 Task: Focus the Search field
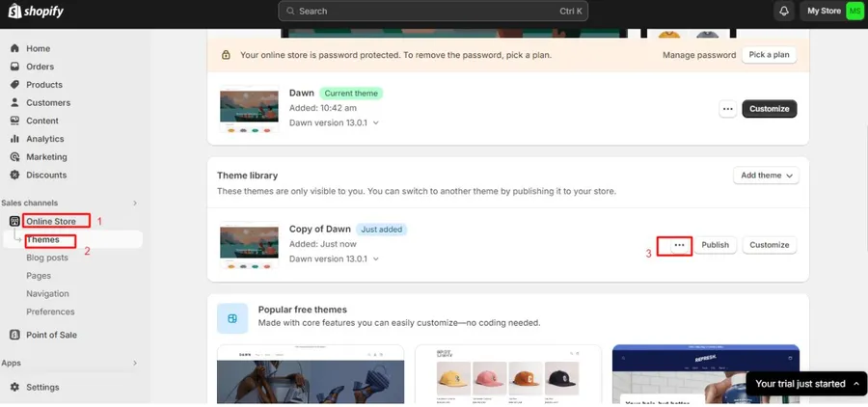coord(433,11)
